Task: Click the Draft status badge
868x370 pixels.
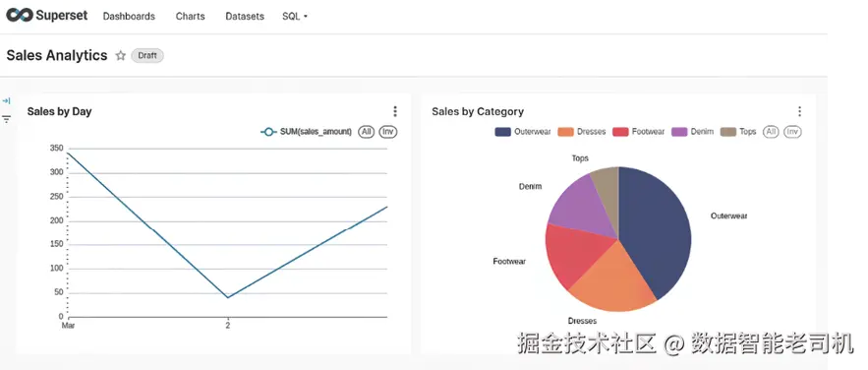Action: 147,55
